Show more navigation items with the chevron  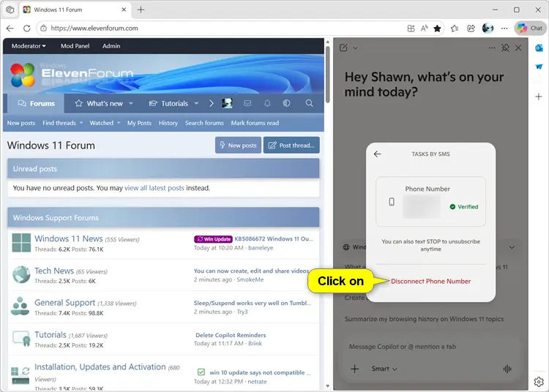(211, 104)
